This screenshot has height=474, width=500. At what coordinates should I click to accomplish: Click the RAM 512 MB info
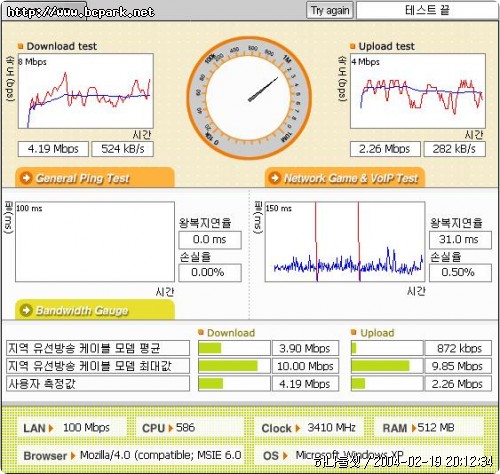pyautogui.click(x=428, y=427)
